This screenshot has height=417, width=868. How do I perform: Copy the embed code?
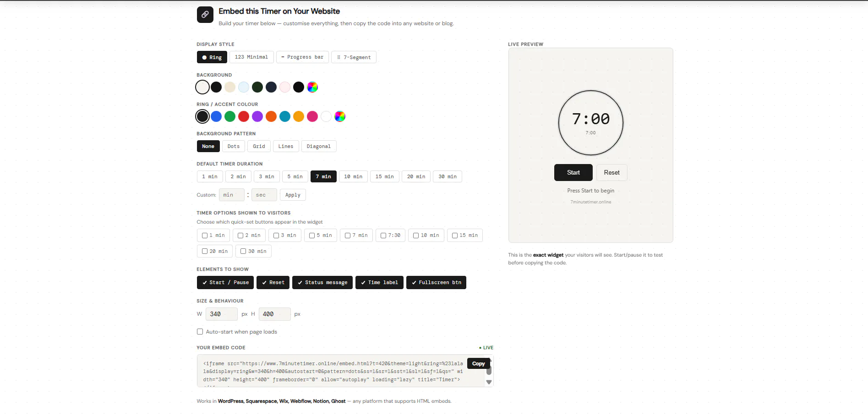click(478, 364)
